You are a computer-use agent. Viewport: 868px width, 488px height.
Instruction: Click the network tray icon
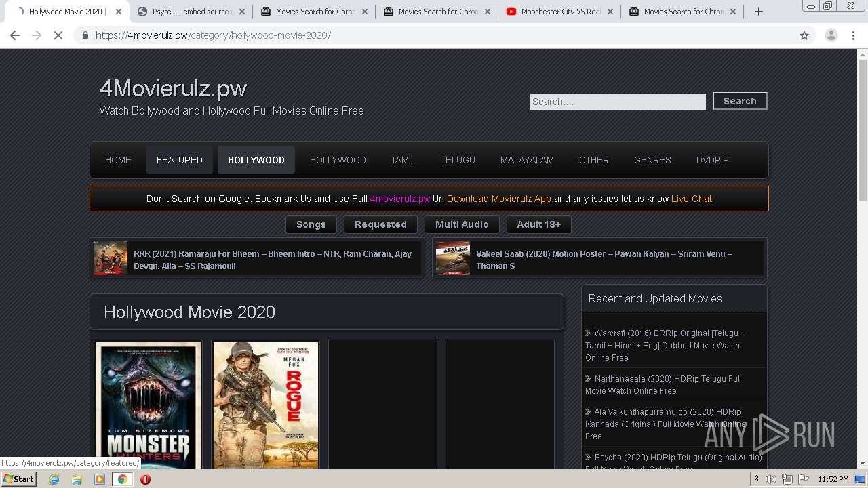coord(787,479)
